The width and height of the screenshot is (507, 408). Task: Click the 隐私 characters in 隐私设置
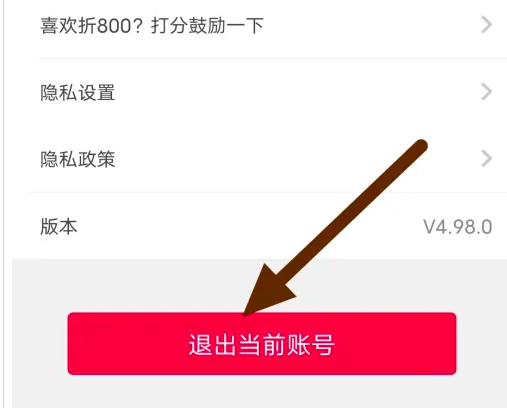tap(59, 92)
